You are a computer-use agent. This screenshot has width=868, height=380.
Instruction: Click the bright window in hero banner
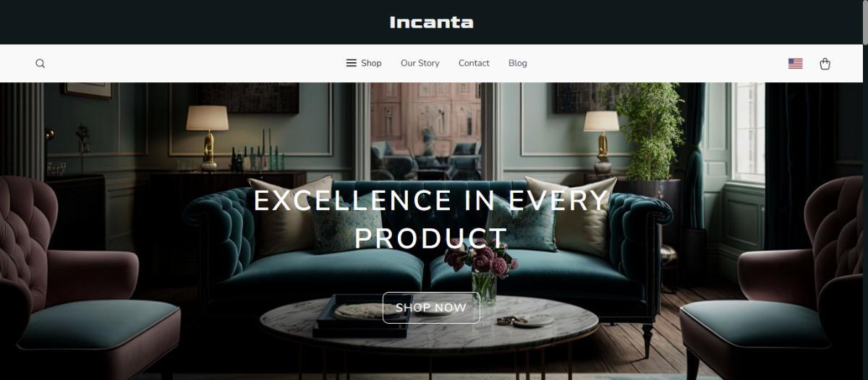[749, 131]
